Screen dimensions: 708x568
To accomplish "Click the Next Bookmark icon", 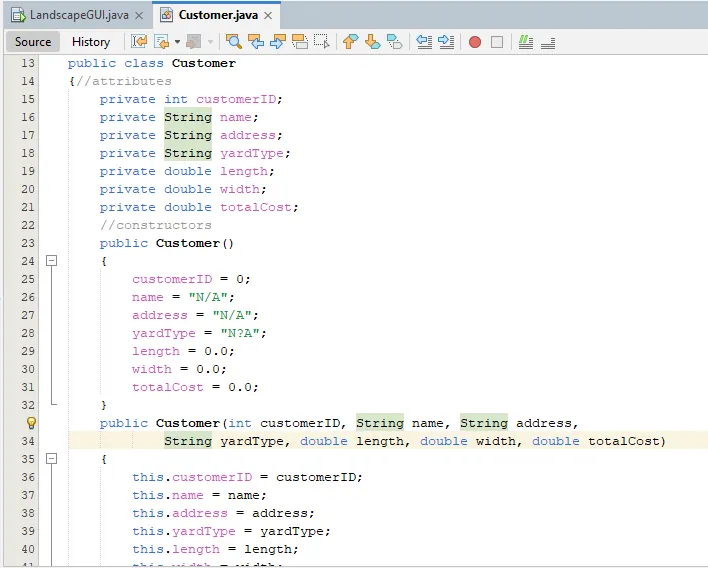I will [373, 42].
